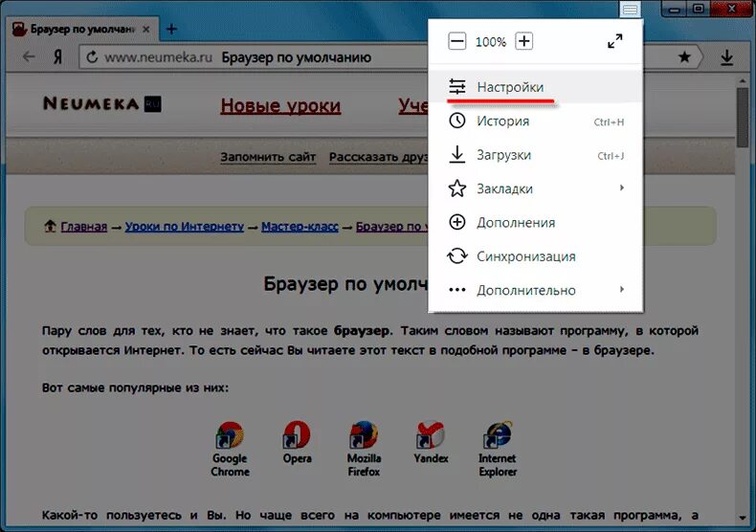This screenshot has width=756, height=532.
Task: Click the Ctrl+J shortcut text
Action: point(611,156)
